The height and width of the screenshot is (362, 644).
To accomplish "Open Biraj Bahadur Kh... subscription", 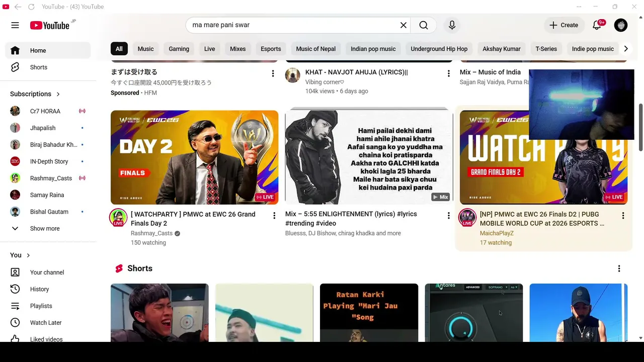I will [x=48, y=145].
